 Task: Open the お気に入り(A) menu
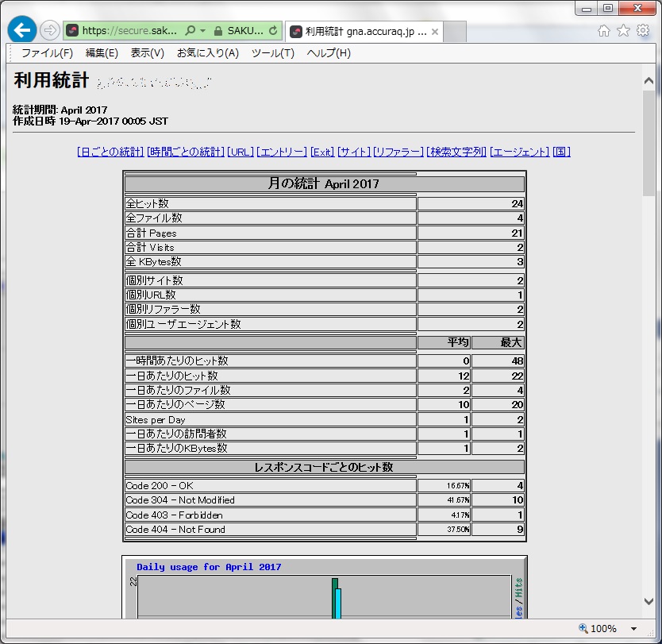pos(207,53)
